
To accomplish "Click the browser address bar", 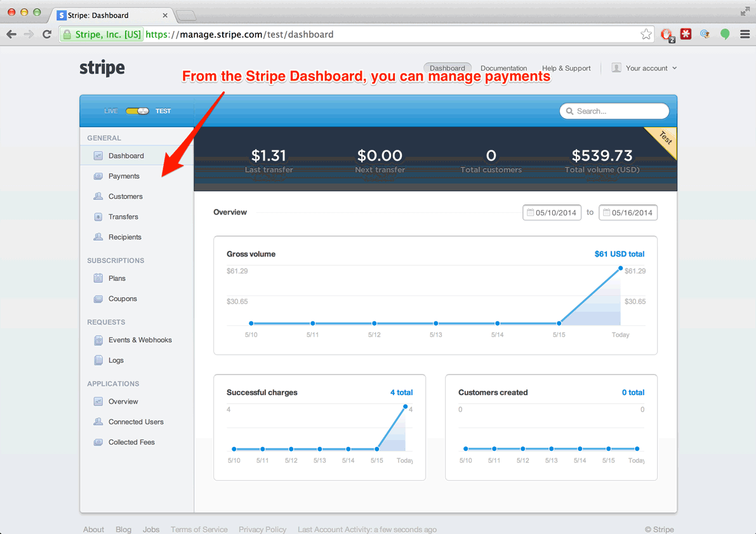I will (357, 34).
